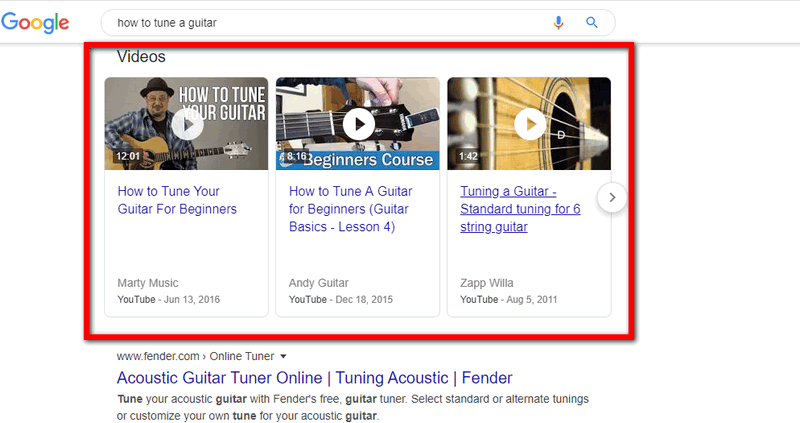Viewport: 800px width, 423px height.
Task: Click the 'Videos' section heading
Action: (141, 56)
